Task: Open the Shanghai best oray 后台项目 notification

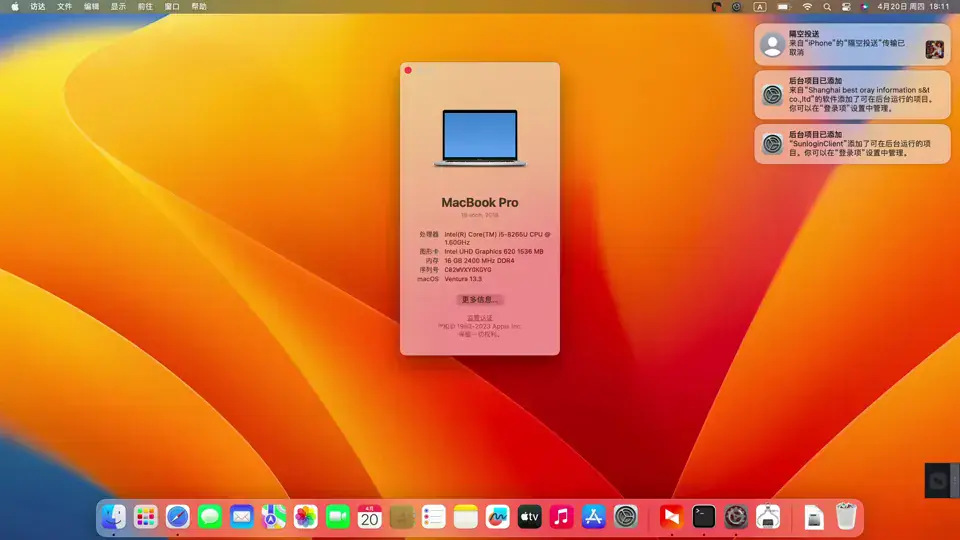Action: (x=852, y=95)
